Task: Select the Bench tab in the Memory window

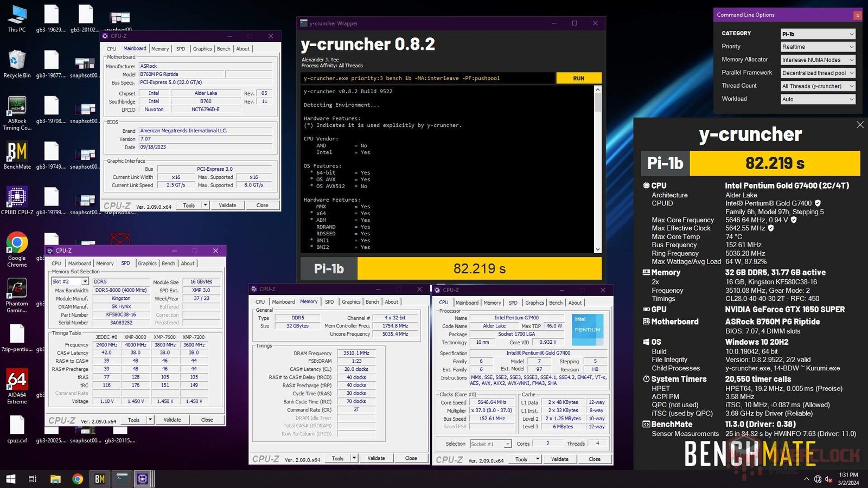Action: pos(372,302)
